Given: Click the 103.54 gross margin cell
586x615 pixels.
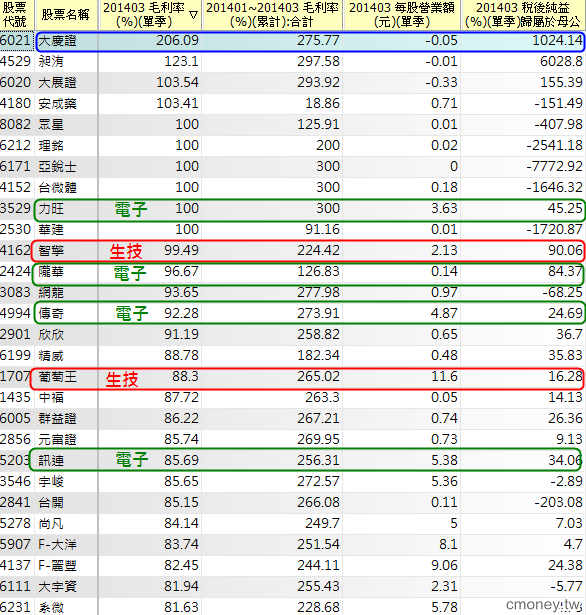Looking at the screenshot, I should point(177,82).
